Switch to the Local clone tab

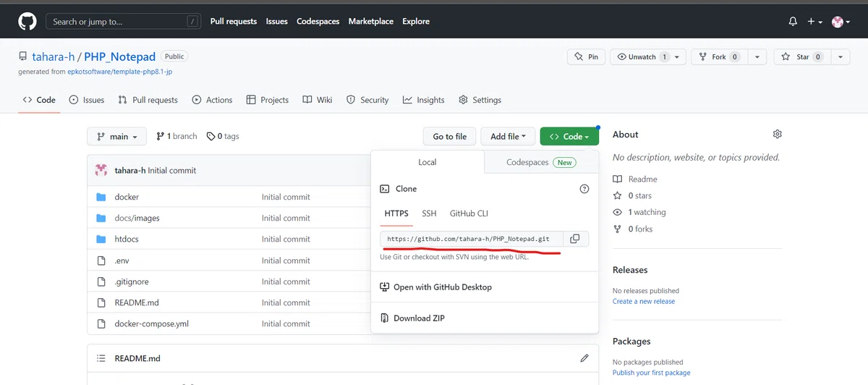click(x=427, y=162)
